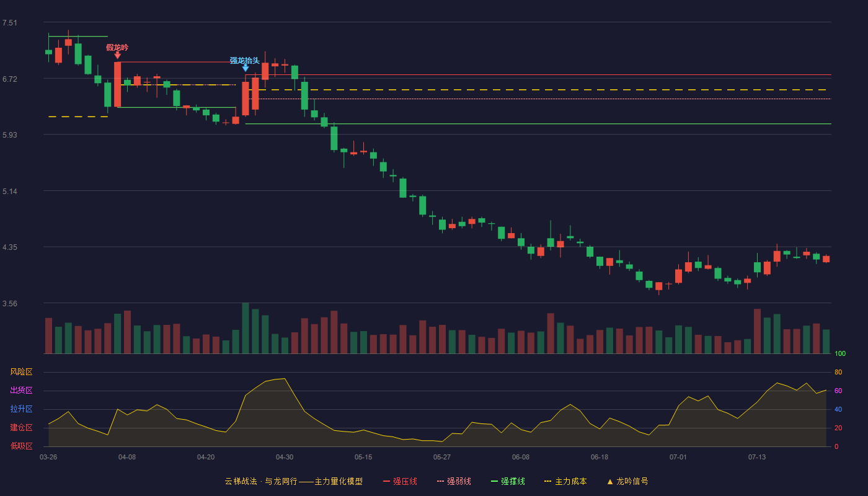
Task: Click the 07-13 date label
Action: (757, 457)
